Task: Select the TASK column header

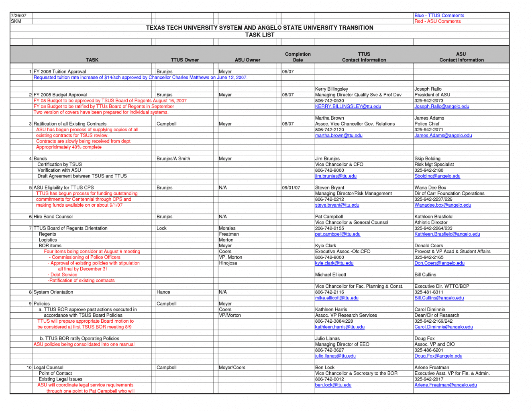Action: [x=92, y=60]
